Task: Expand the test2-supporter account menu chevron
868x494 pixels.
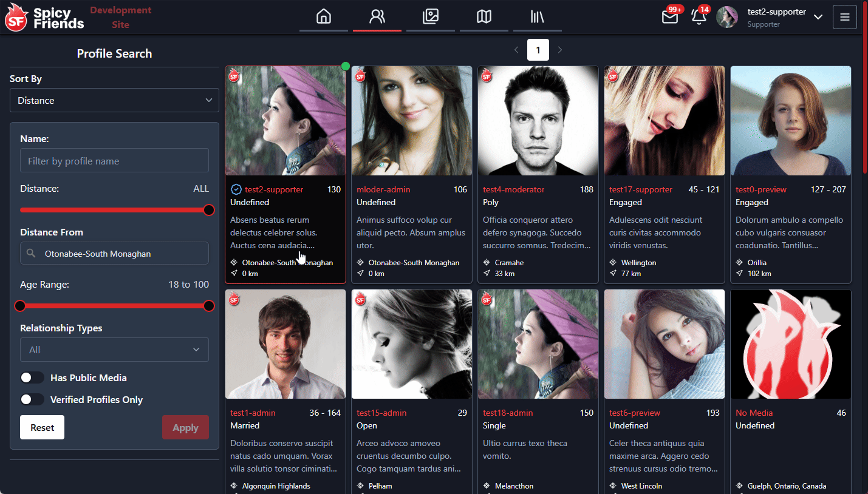Action: pos(818,17)
